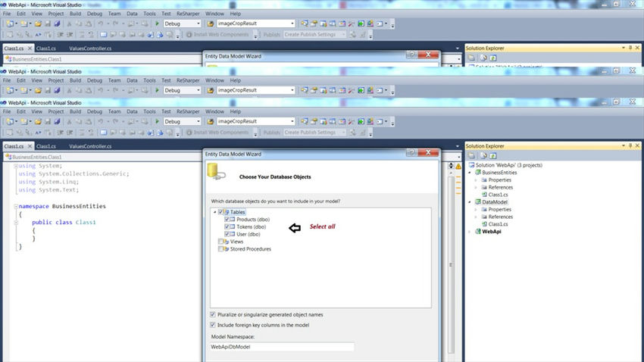644x362 pixels.
Task: Check the Stored Procedures checkbox
Action: (220, 248)
